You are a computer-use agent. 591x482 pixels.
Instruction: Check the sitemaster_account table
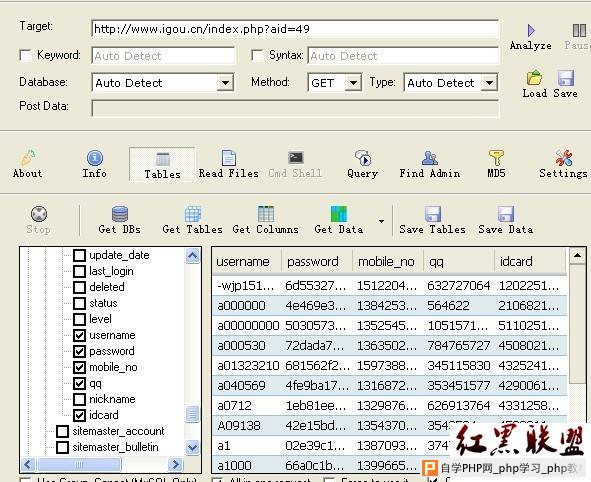62,431
